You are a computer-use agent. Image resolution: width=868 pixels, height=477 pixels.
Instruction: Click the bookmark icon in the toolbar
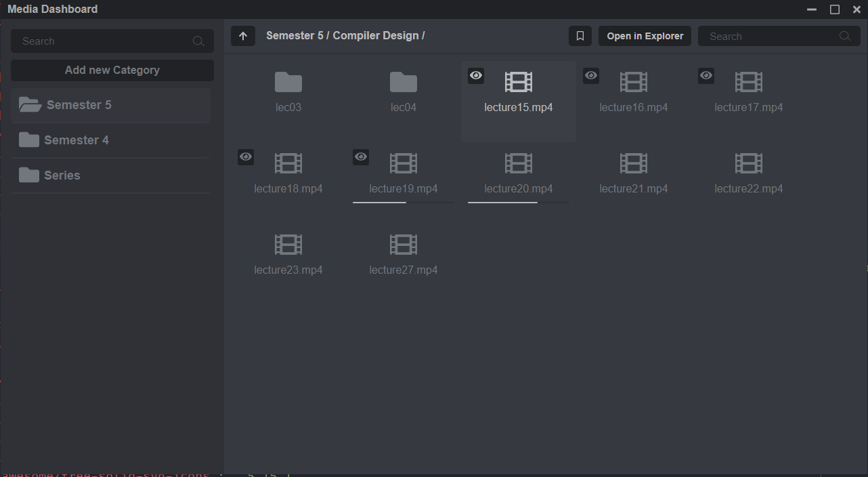click(x=580, y=36)
